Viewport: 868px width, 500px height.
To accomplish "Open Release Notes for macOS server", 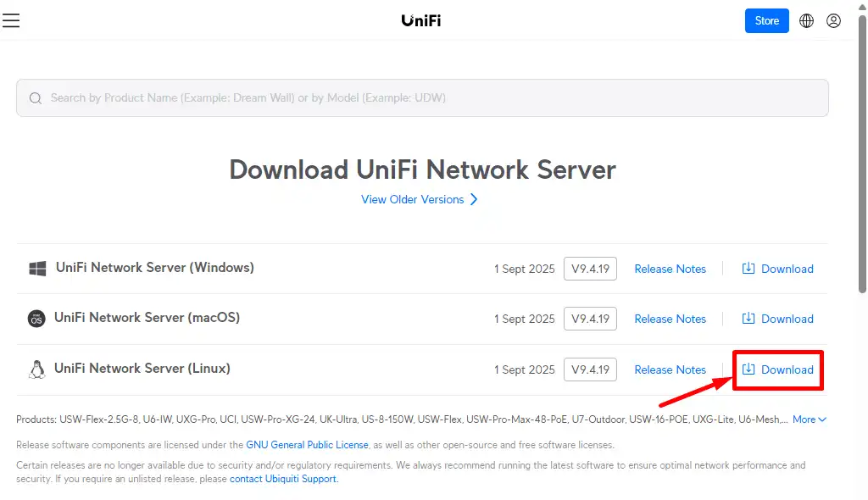I will 670,319.
